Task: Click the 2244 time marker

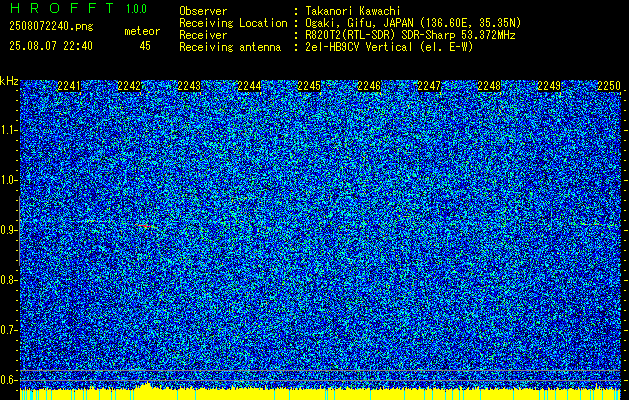Action: [x=249, y=86]
